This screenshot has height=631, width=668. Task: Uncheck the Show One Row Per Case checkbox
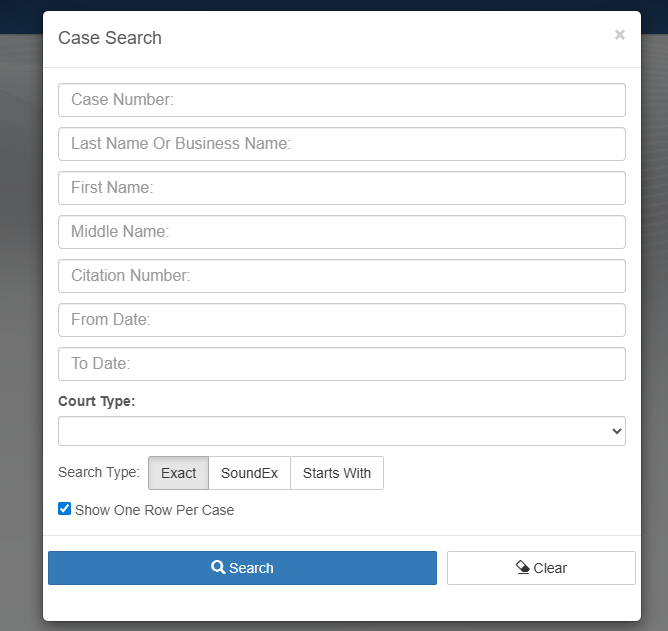(x=65, y=509)
